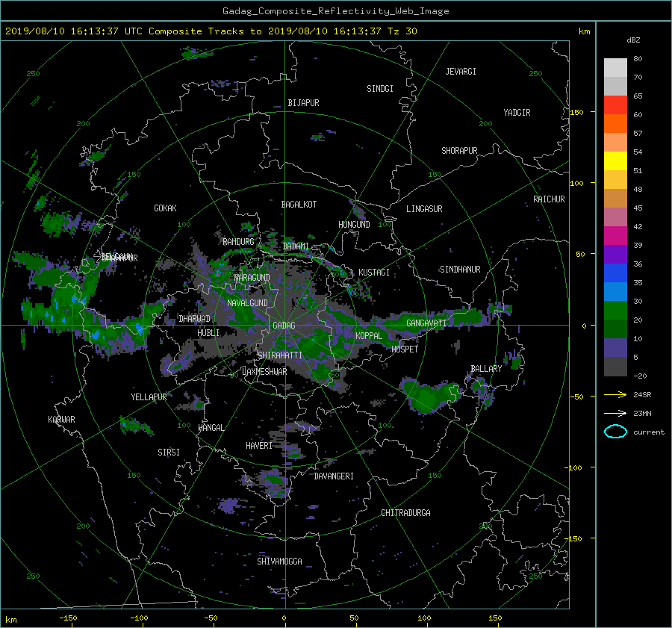Select the blue 36 dBZ color swatch
The image size is (672, 628).
point(615,273)
